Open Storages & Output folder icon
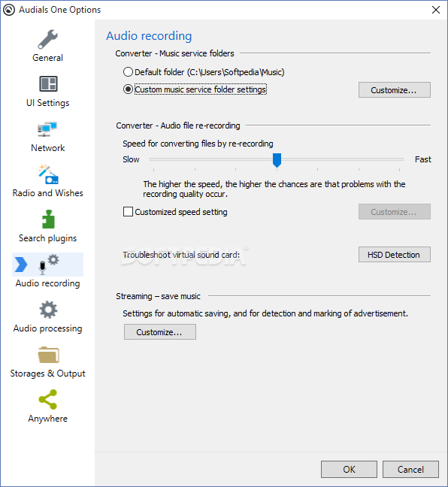Viewport: 448px width, 487px height. click(x=48, y=355)
